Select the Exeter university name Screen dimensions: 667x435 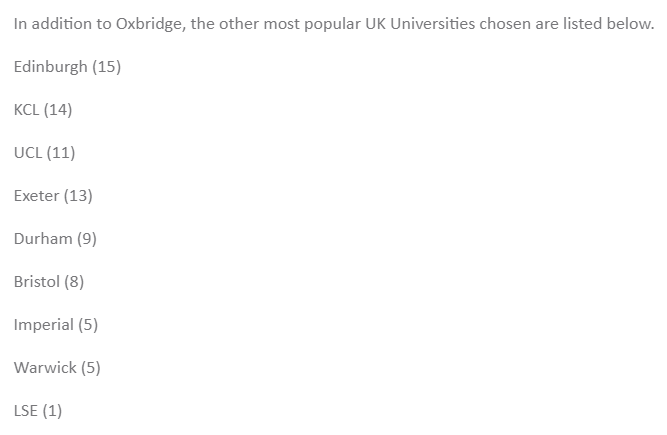pos(36,196)
